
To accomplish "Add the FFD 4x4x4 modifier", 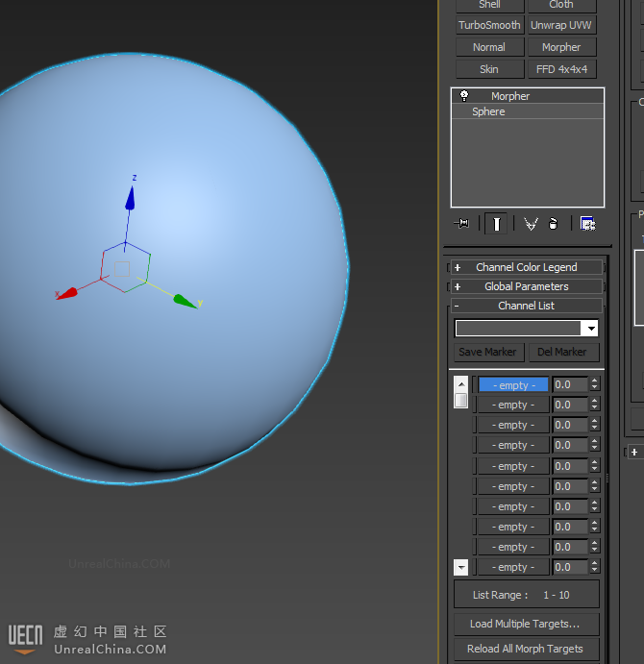I will tap(561, 69).
